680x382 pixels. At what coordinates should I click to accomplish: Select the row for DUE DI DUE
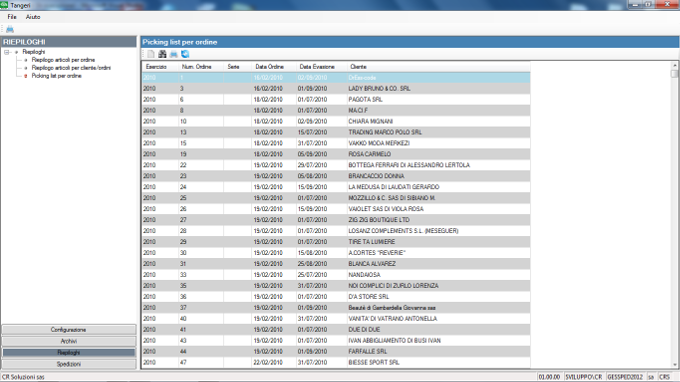(x=336, y=330)
